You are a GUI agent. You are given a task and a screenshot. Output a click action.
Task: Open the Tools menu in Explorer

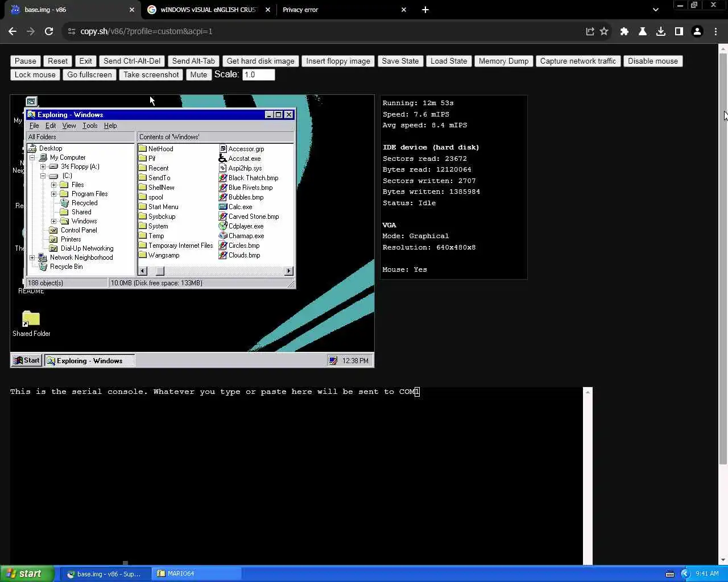[x=90, y=126]
